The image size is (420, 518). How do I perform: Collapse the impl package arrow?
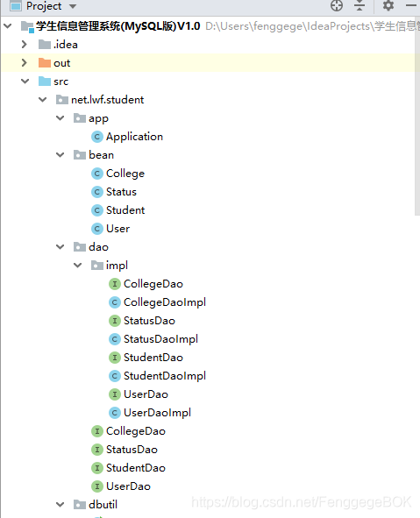[x=78, y=266]
